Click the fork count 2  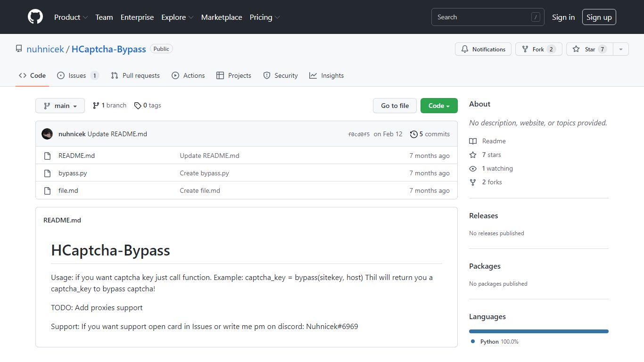551,49
